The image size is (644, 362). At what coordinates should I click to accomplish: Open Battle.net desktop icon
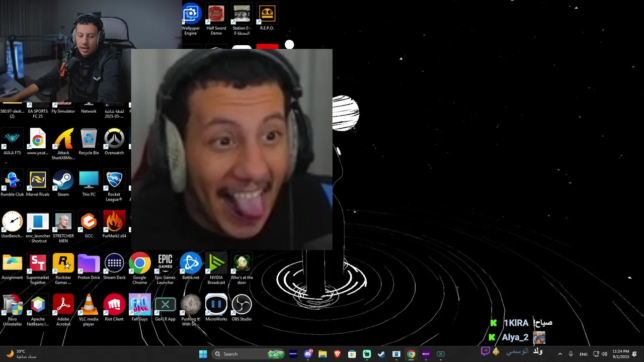[191, 267]
